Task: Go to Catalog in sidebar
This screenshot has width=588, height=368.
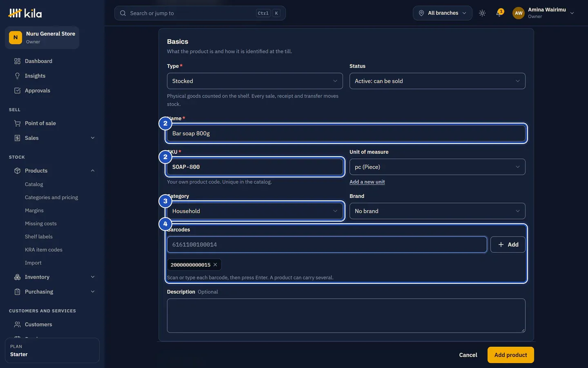Action: click(34, 184)
